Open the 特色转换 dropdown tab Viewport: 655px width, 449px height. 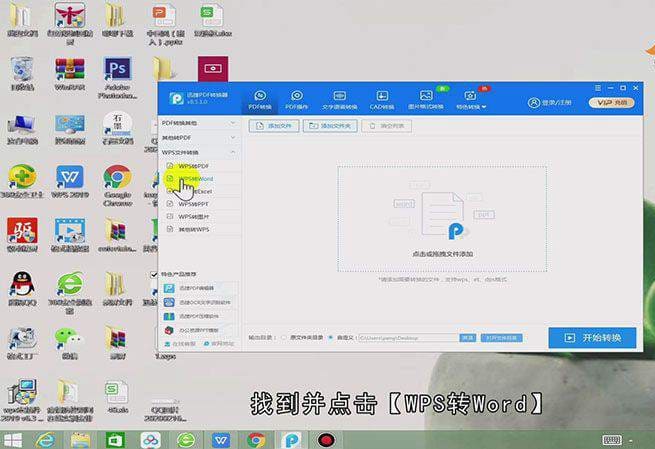[471, 100]
